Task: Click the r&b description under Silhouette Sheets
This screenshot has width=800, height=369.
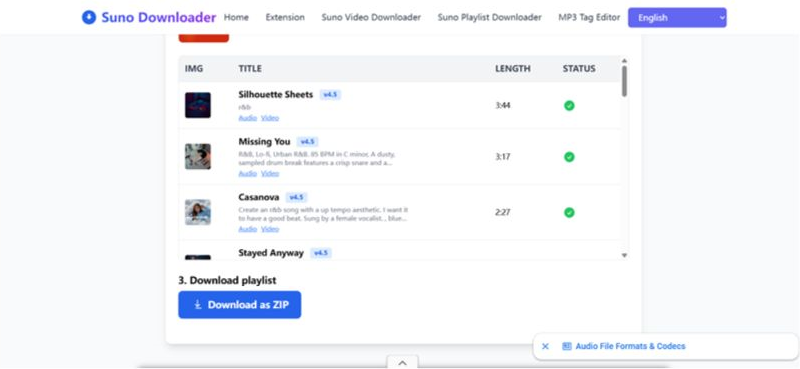Action: click(x=244, y=107)
